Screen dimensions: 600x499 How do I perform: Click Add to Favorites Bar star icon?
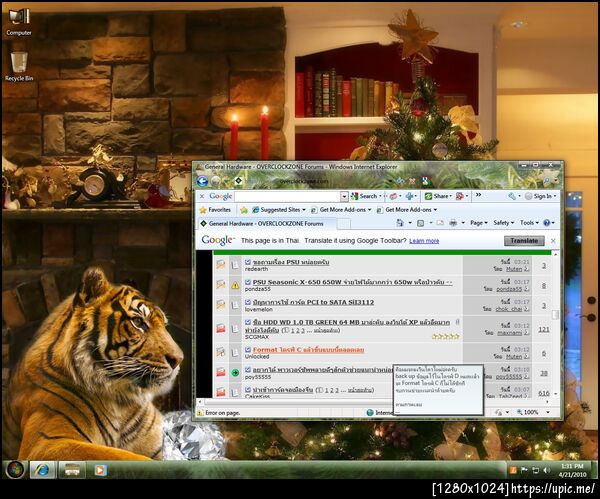coord(244,210)
